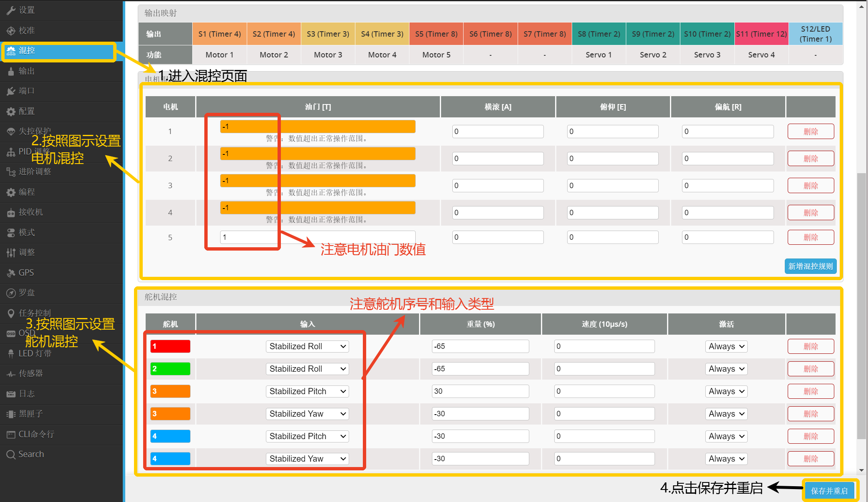
Task: Click the sliders icon for 调整
Action: point(11,253)
